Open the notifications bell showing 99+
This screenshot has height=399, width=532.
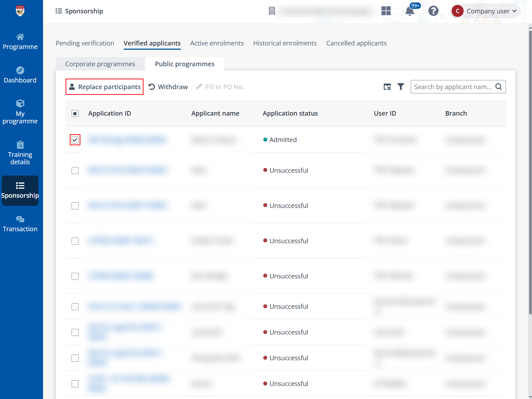click(409, 11)
